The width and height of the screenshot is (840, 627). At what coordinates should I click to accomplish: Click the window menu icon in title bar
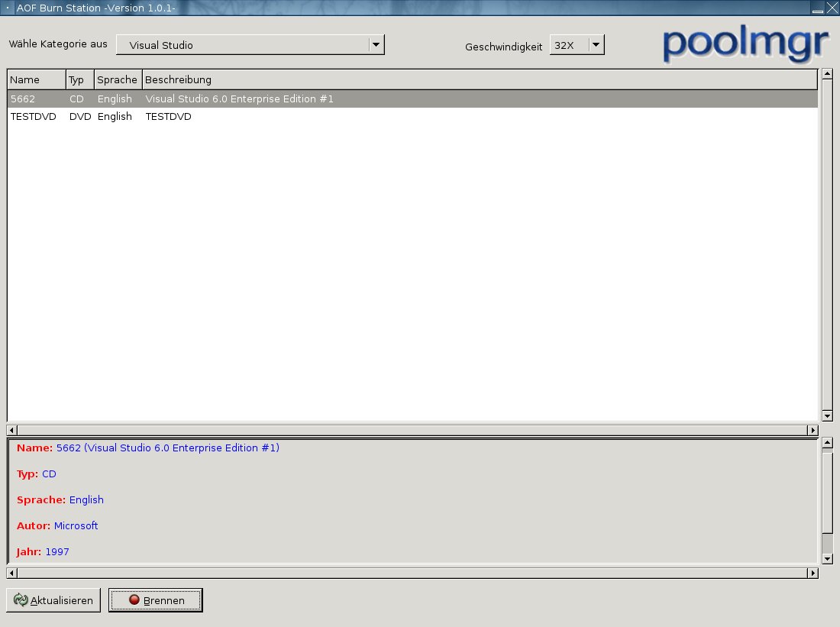click(7, 8)
